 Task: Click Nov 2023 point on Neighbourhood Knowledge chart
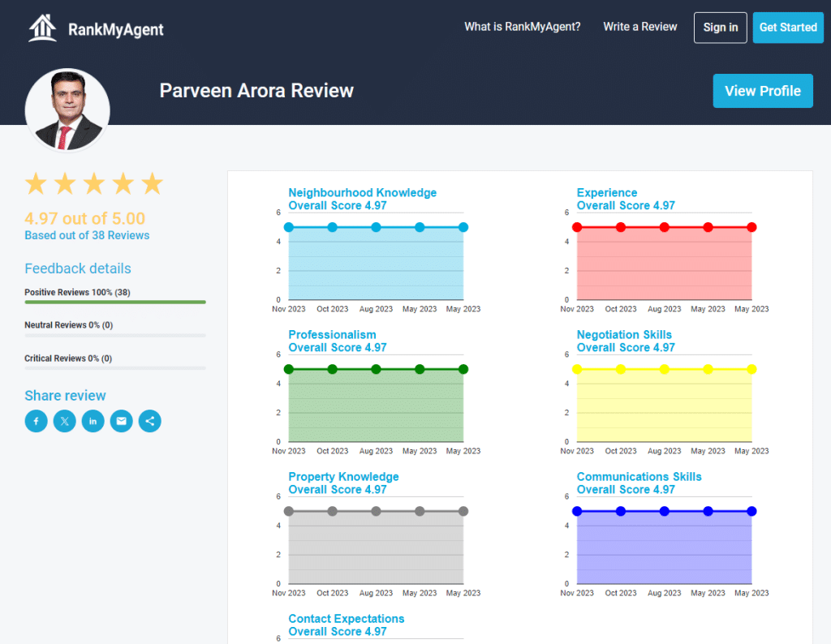click(289, 227)
